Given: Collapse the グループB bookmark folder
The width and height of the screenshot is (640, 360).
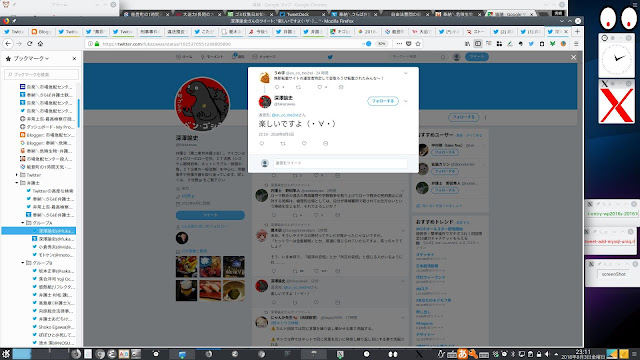Looking at the screenshot, I should tap(23, 263).
